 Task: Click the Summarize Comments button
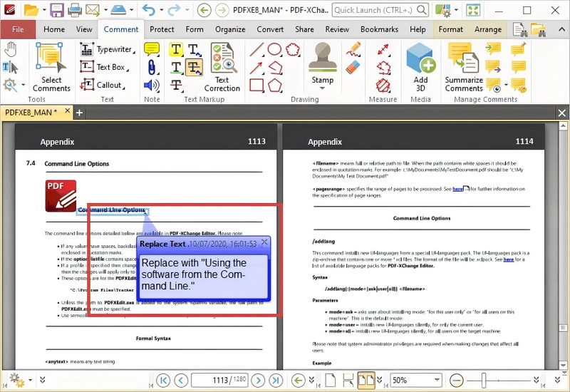pos(464,68)
